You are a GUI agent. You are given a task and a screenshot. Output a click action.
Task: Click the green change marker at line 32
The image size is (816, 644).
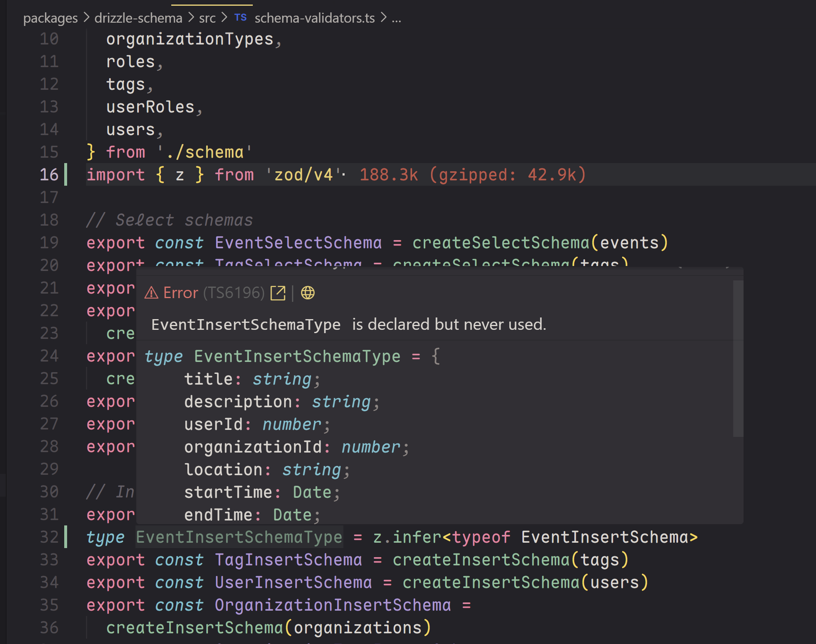click(x=66, y=537)
